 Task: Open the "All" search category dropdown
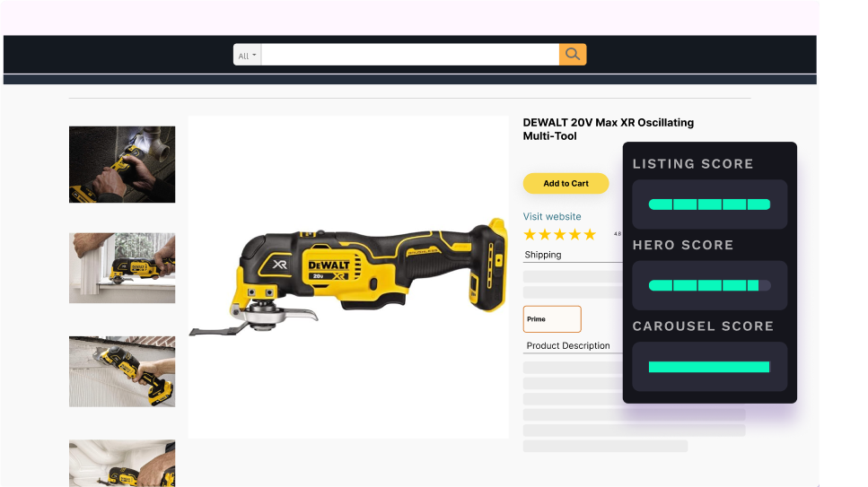click(247, 56)
